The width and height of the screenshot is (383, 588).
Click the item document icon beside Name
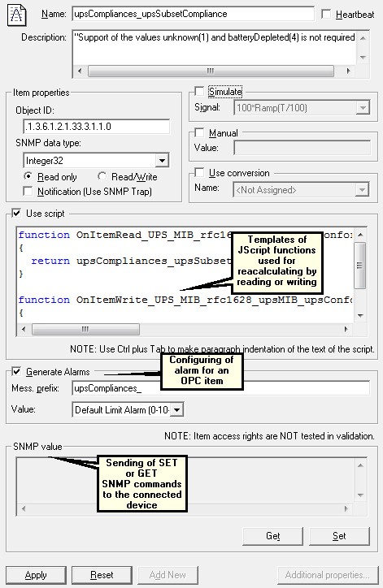click(16, 15)
